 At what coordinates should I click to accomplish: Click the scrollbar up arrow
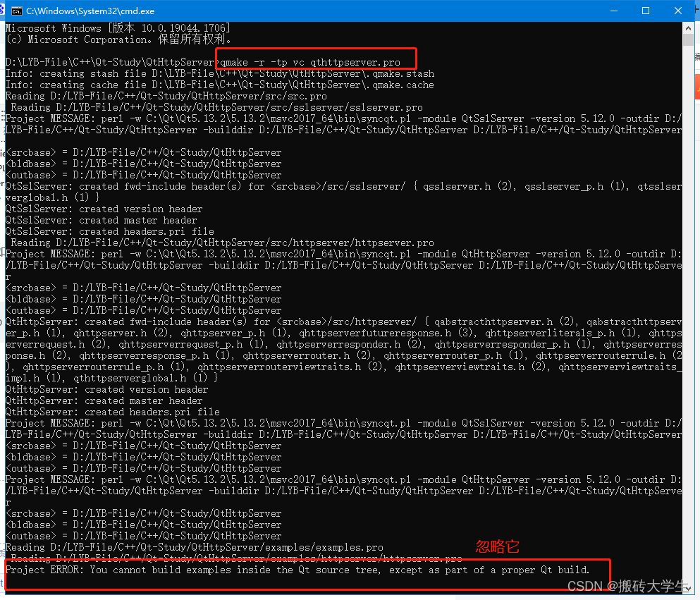click(689, 28)
